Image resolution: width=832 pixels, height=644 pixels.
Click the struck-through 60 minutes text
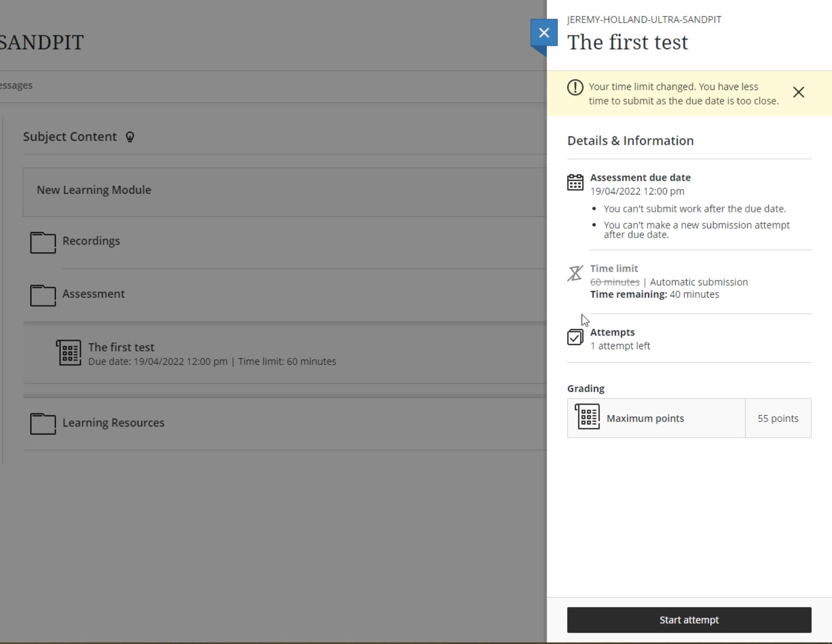coord(615,282)
